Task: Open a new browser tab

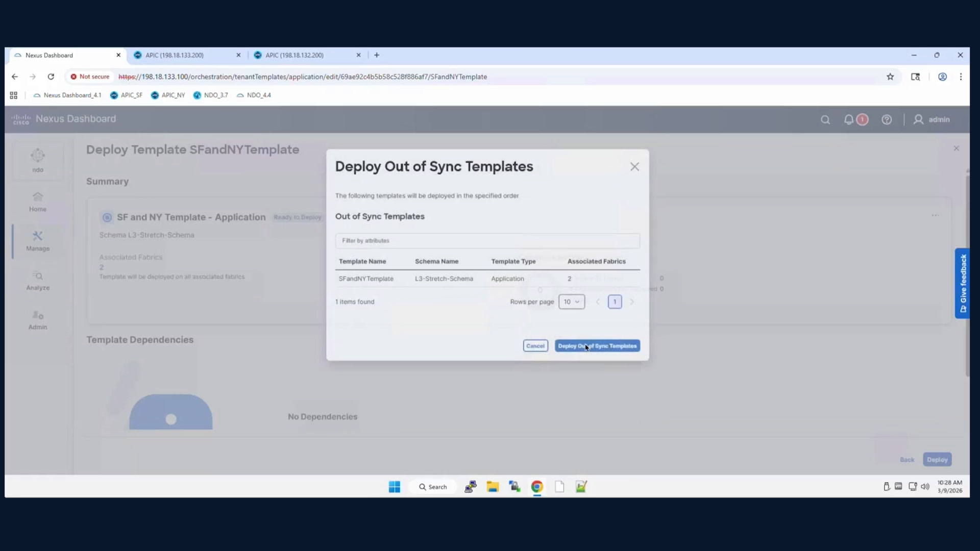Action: coord(377,55)
